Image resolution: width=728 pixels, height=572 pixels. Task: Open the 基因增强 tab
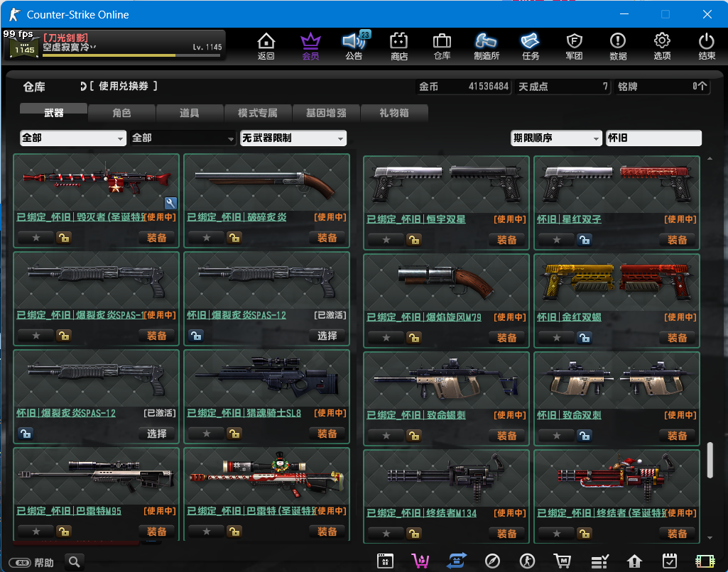click(x=326, y=113)
